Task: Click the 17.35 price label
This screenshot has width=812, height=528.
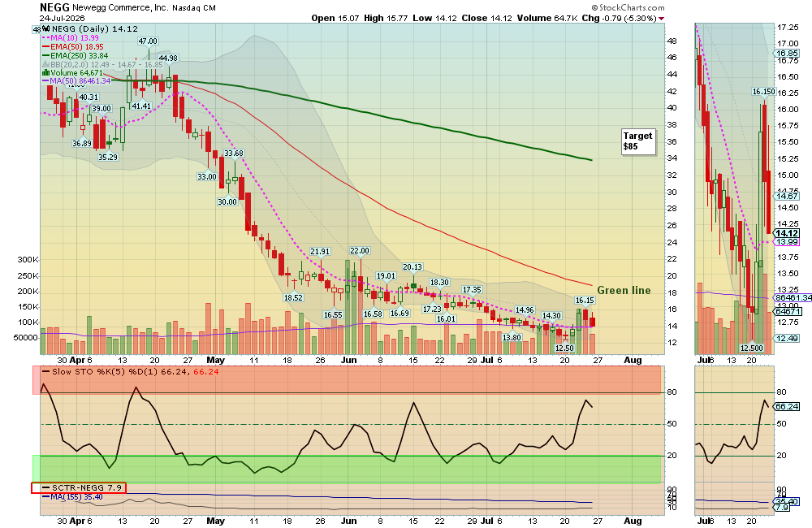Action: 472,290
